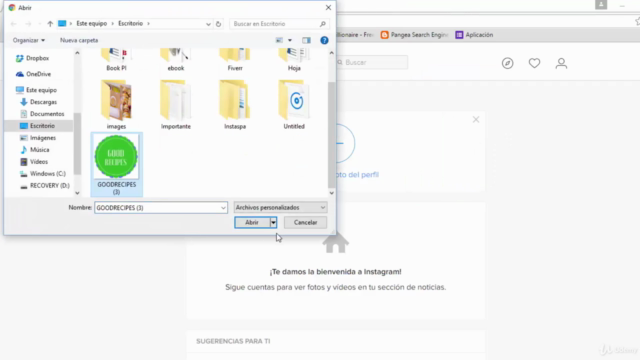This screenshot has width=640, height=360.
Task: Click the forward navigation arrow
Action: [28, 24]
